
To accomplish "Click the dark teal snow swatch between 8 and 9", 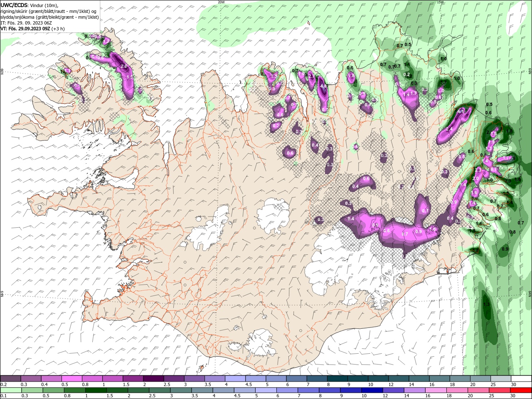I will [x=337, y=379].
